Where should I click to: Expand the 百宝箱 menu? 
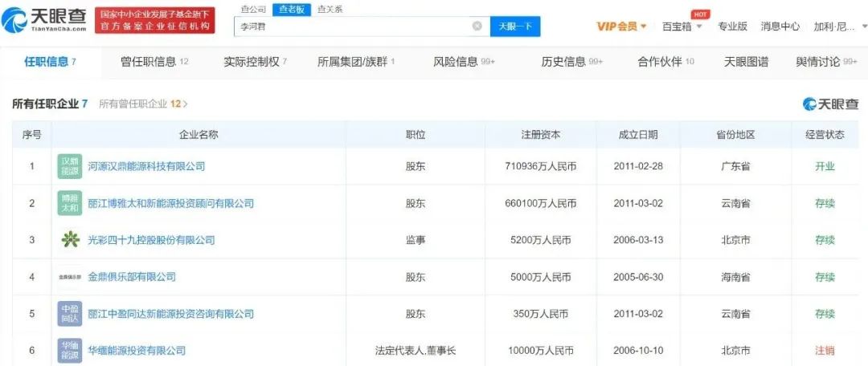[x=682, y=26]
